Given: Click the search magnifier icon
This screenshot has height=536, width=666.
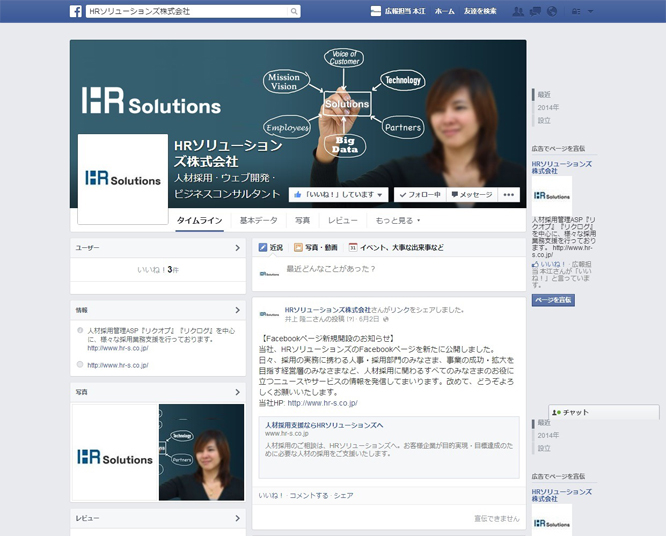Looking at the screenshot, I should click(293, 11).
